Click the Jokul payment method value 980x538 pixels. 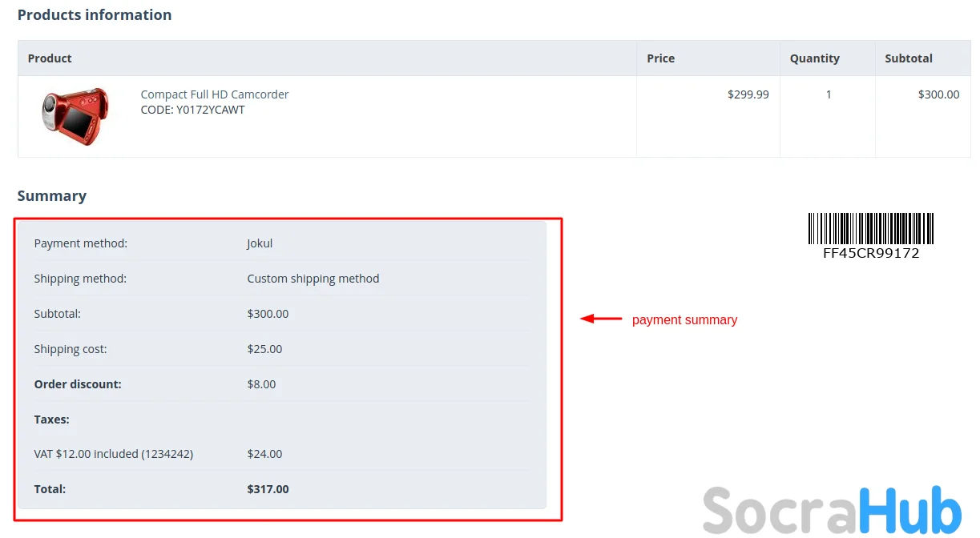(x=260, y=243)
